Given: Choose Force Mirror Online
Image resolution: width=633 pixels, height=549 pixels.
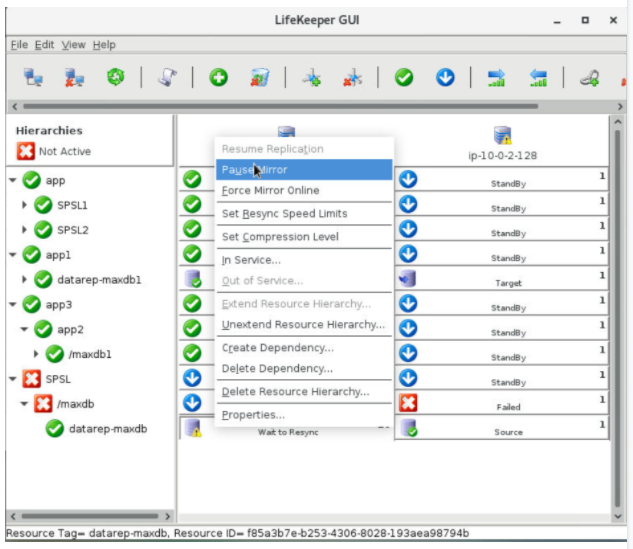Looking at the screenshot, I should 304,190.
